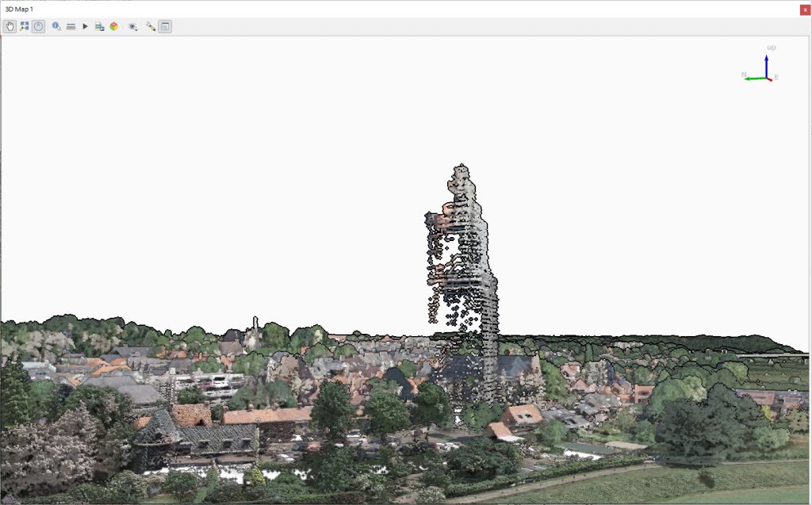812x505 pixels.
Task: Open the wrench effects options menu
Action: [x=151, y=26]
